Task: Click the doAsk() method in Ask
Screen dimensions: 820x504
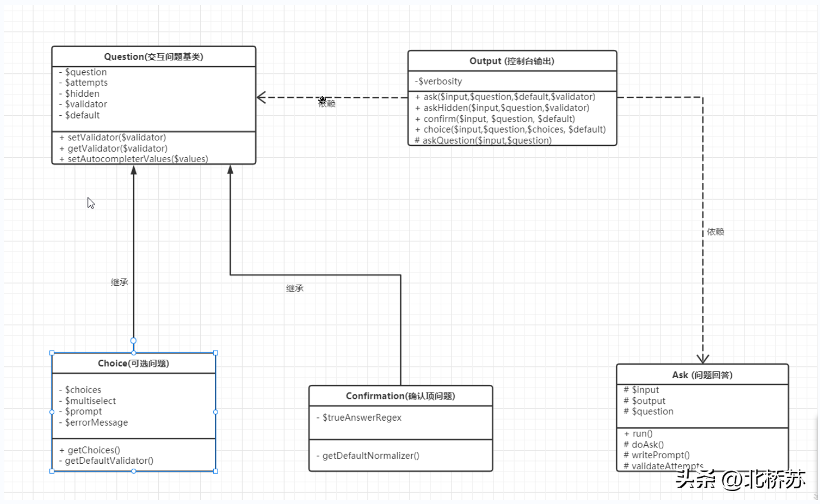Action: 644,445
